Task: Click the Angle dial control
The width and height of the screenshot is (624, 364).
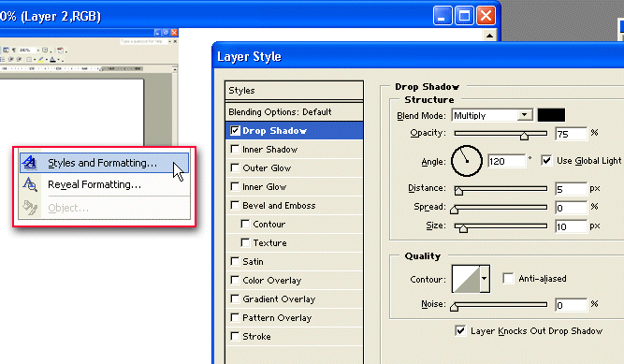Action: coord(467,161)
